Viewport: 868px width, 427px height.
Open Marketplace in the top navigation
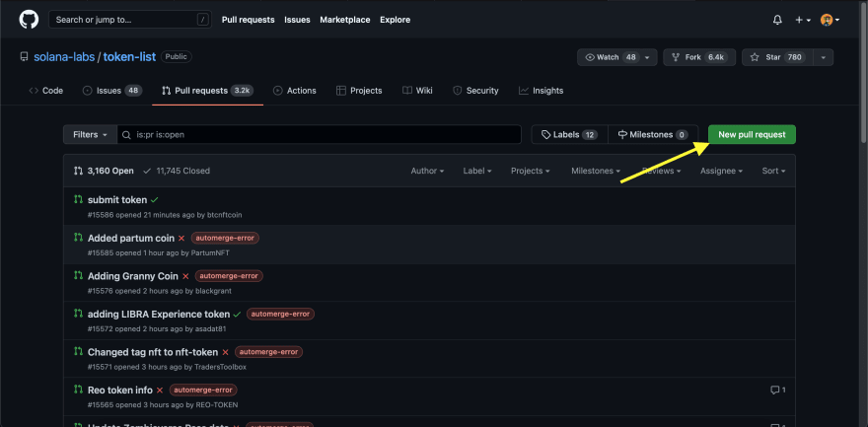point(345,20)
